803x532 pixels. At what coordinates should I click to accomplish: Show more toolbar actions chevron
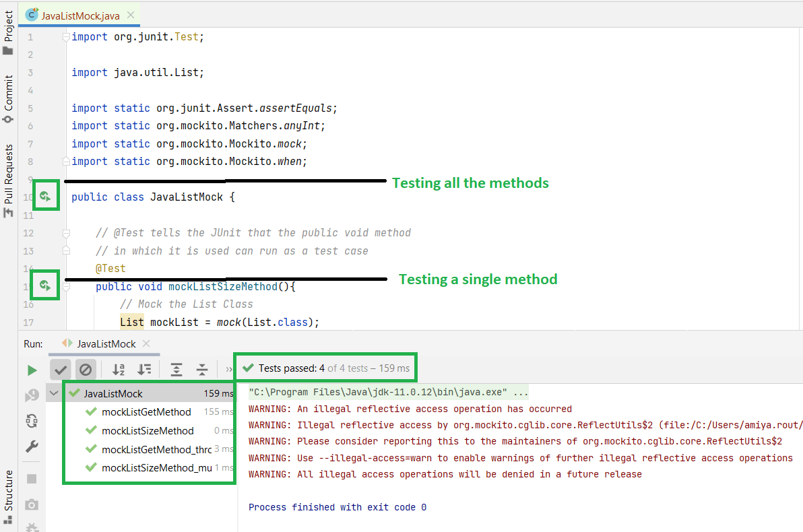(229, 369)
